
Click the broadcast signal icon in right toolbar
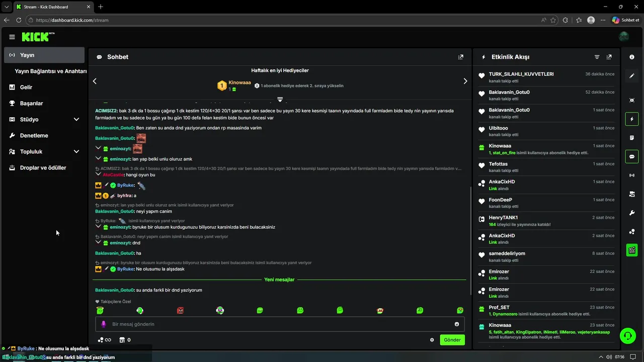point(632,175)
